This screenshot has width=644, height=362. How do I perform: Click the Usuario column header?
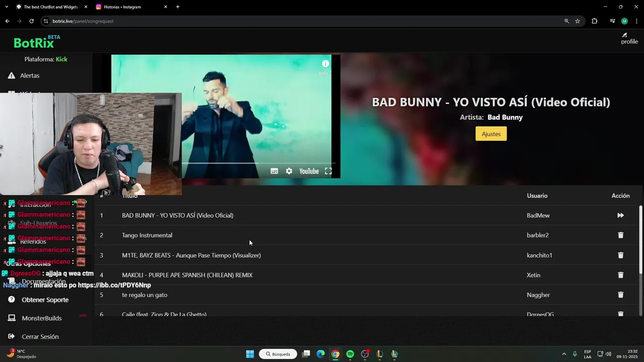pos(537,196)
